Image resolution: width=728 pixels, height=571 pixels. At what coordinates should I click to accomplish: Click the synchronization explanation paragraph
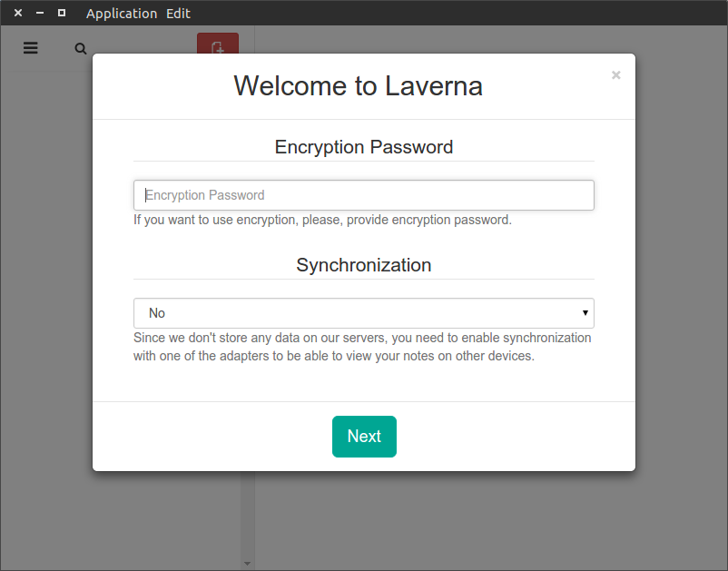[x=362, y=347]
